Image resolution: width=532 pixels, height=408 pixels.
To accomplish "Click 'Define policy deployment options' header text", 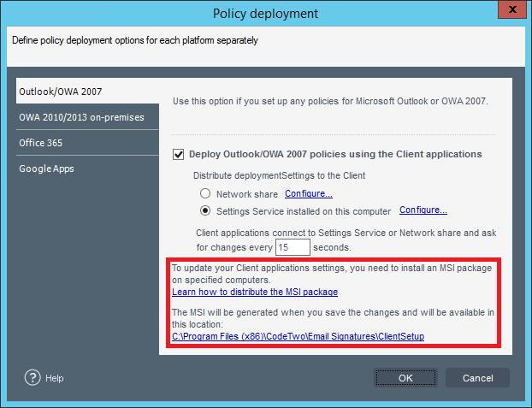I will coord(135,40).
